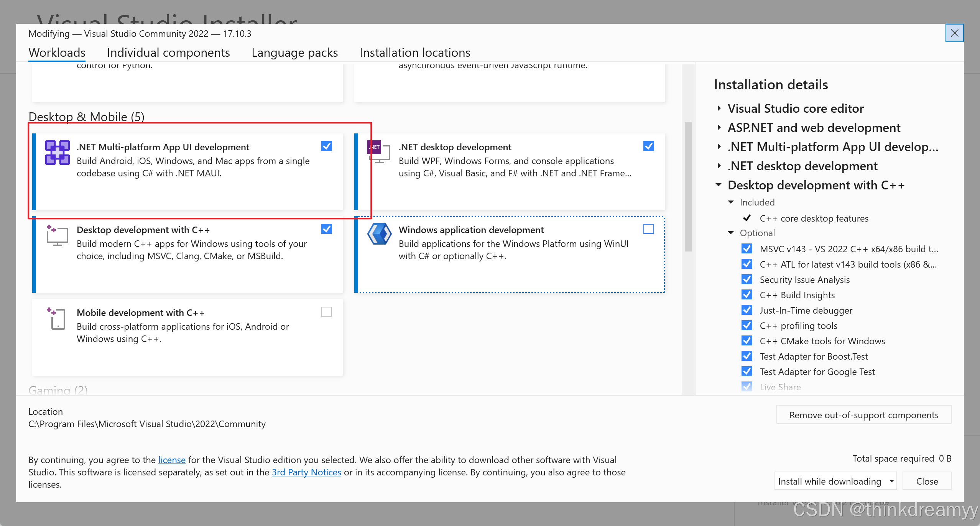Click the Desktop & Mobile (5) heading

point(86,117)
